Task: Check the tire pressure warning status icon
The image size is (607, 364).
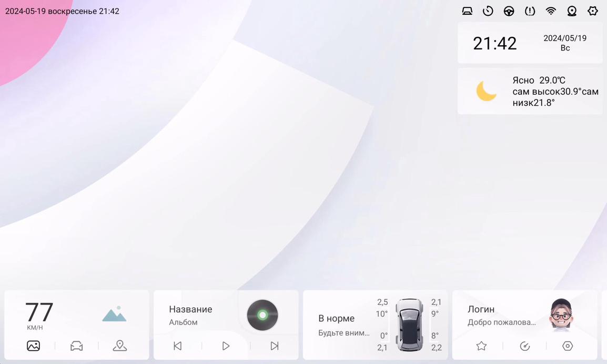Action: 530,11
